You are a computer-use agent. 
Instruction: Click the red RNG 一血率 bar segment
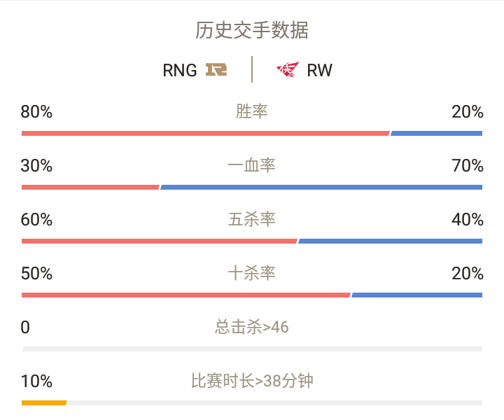pos(90,188)
